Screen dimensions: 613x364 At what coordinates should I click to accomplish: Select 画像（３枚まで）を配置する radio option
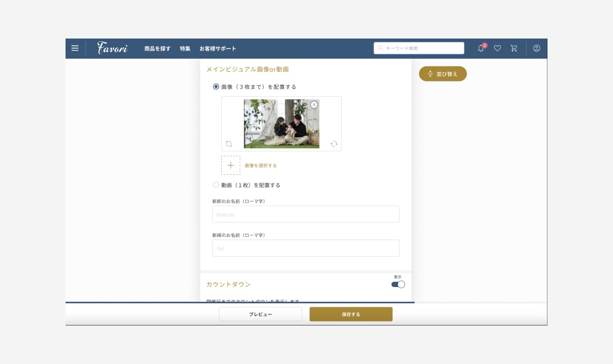point(216,87)
